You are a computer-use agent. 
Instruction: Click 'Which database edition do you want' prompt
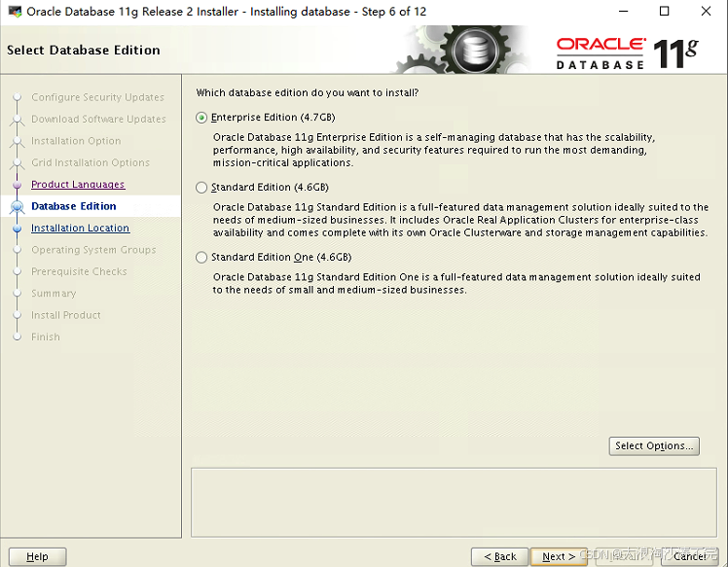pos(308,92)
